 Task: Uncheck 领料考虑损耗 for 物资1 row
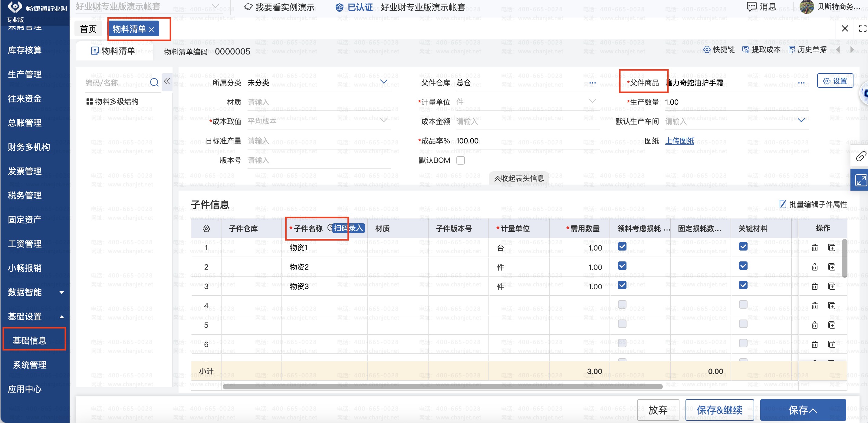[622, 247]
